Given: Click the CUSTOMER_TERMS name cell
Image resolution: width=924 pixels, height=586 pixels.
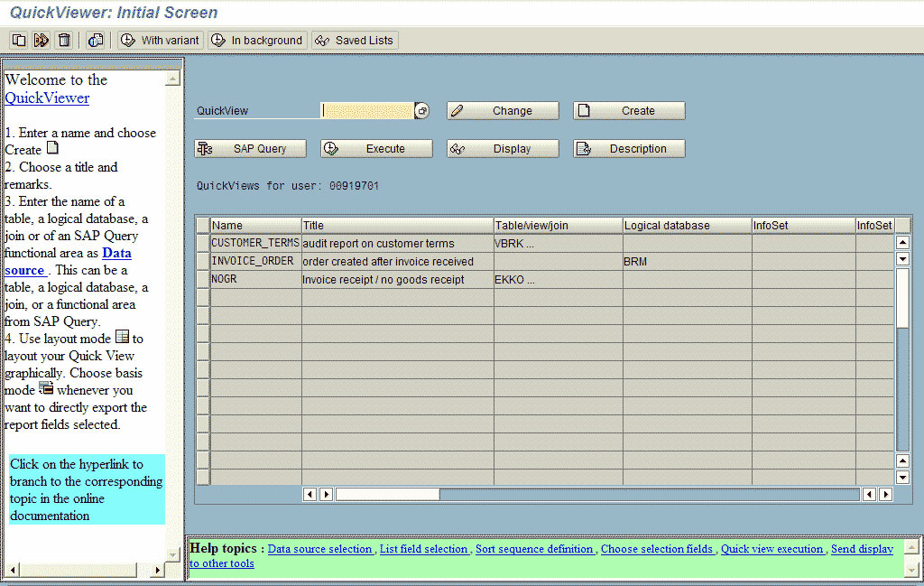Looking at the screenshot, I should point(255,243).
